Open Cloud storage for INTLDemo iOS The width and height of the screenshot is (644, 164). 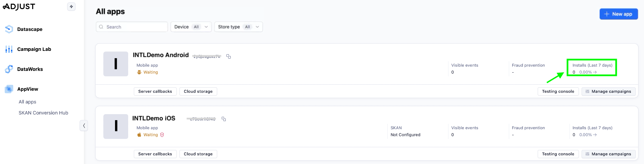coord(198,154)
